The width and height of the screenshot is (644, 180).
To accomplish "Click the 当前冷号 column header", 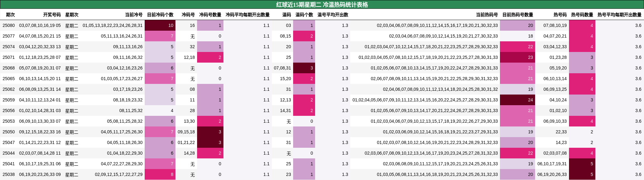I will pos(134,15).
